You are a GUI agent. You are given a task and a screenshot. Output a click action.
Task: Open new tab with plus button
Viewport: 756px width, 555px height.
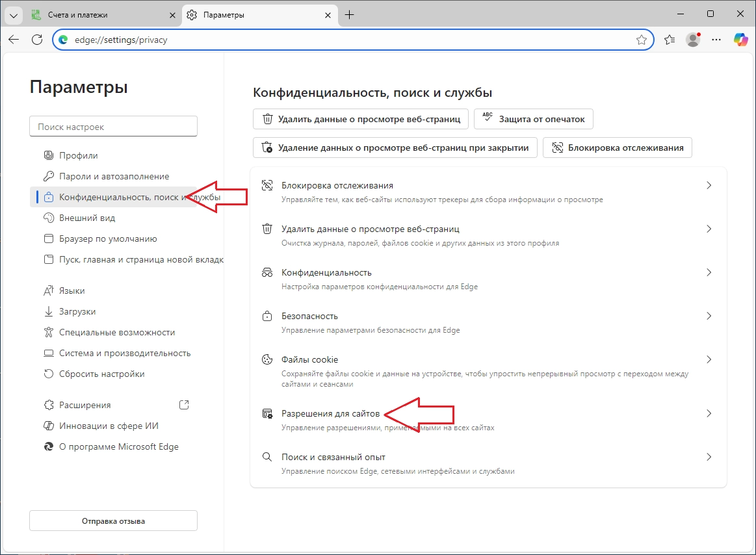point(349,14)
